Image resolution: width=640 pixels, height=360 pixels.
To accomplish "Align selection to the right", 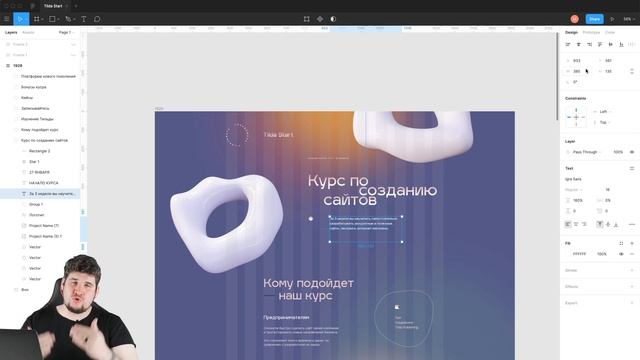I will [x=589, y=44].
